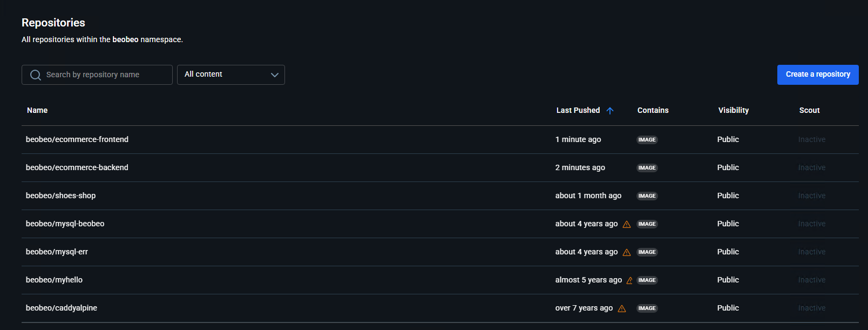Open beobeo/ecommerce-frontend repository

point(77,139)
